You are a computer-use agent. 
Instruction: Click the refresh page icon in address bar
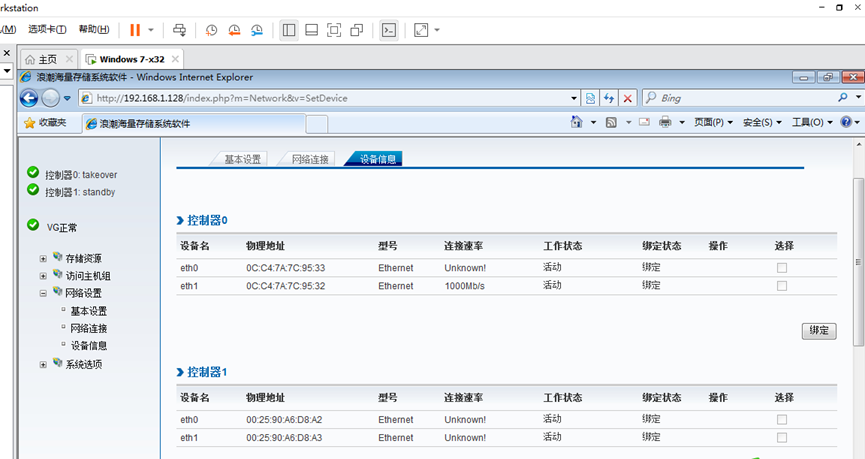(608, 98)
